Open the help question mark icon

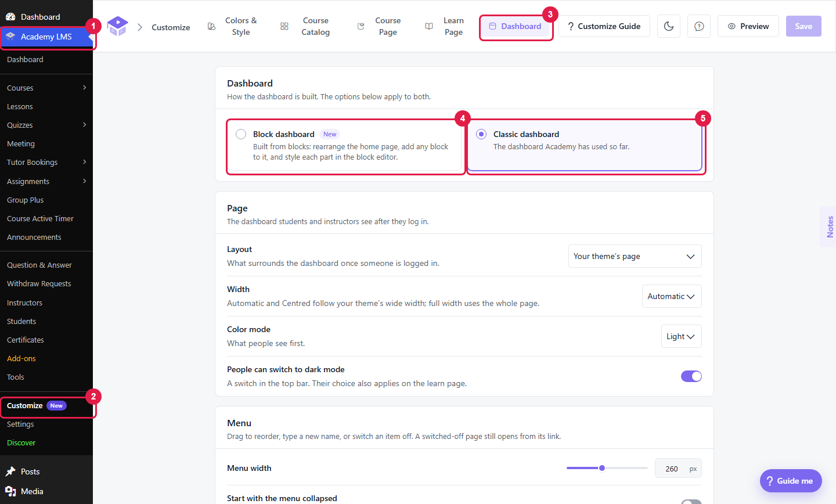[699, 26]
